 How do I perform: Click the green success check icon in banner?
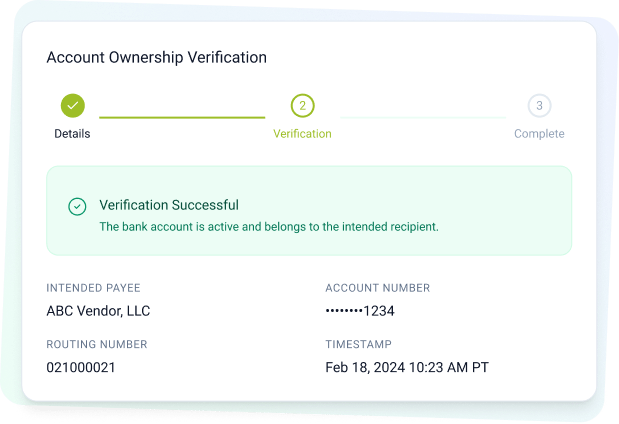coord(77,206)
